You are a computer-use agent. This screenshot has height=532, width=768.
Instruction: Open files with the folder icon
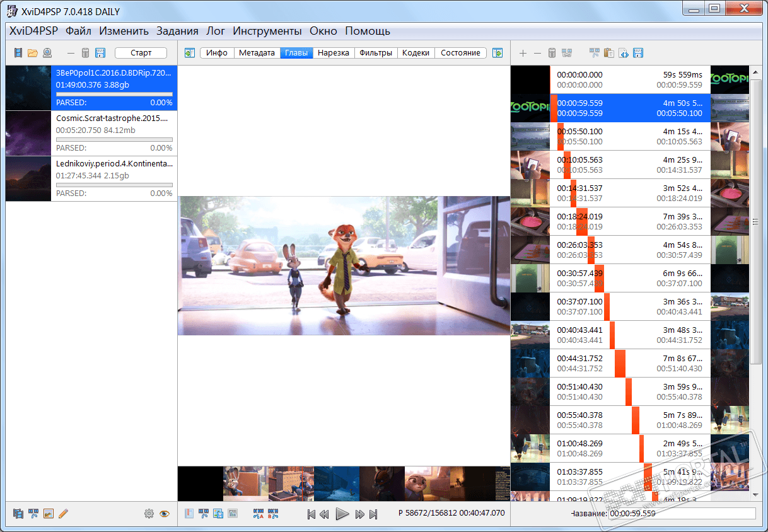point(33,53)
